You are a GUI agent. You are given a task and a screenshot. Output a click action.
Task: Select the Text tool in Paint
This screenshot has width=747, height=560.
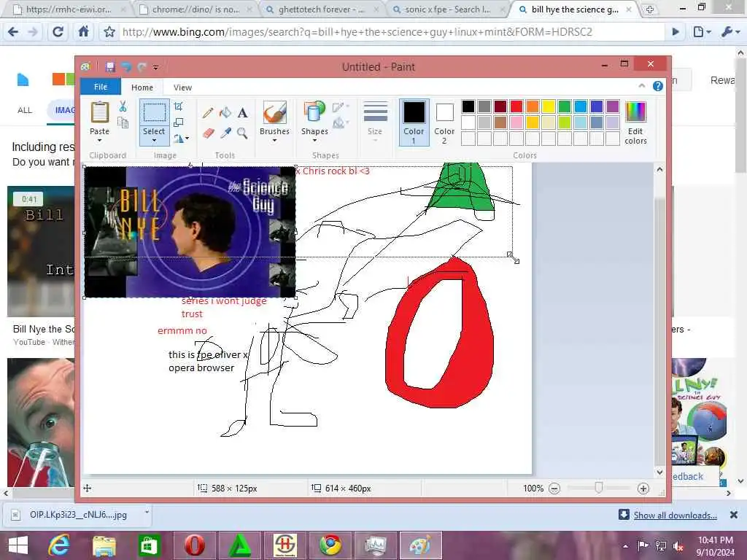242,113
